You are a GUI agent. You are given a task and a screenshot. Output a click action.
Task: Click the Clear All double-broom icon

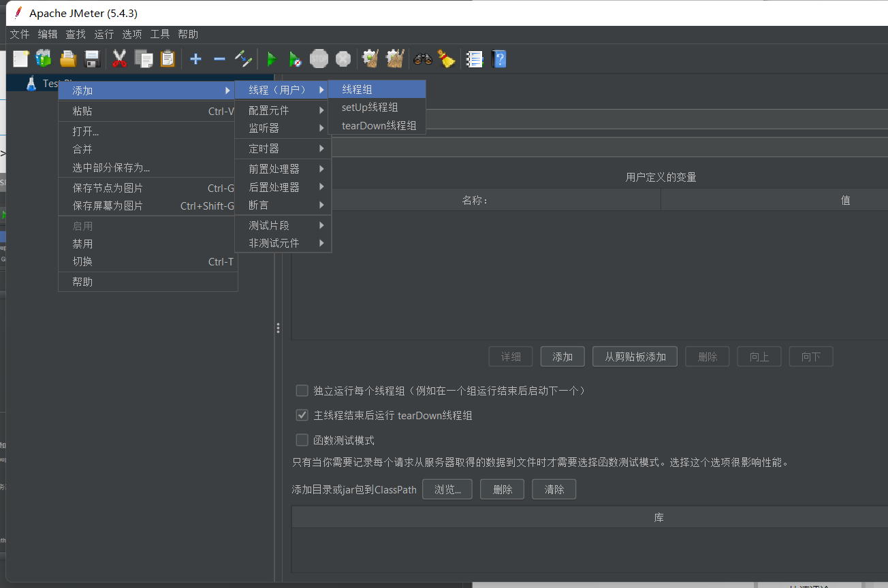click(395, 59)
